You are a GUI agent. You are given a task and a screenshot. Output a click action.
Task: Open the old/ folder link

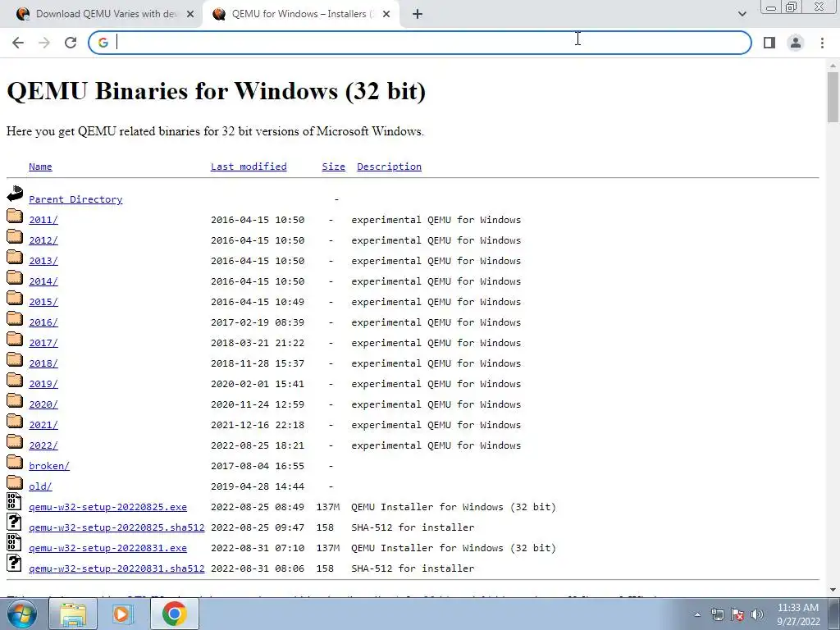click(x=40, y=486)
